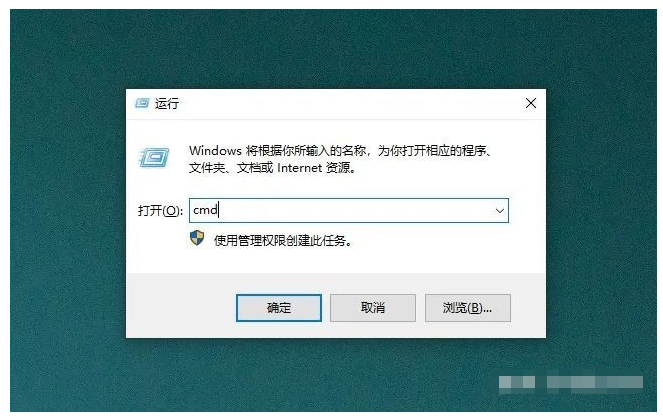Click on the typed text "cmd"
The height and width of the screenshot is (419, 663).
point(205,210)
